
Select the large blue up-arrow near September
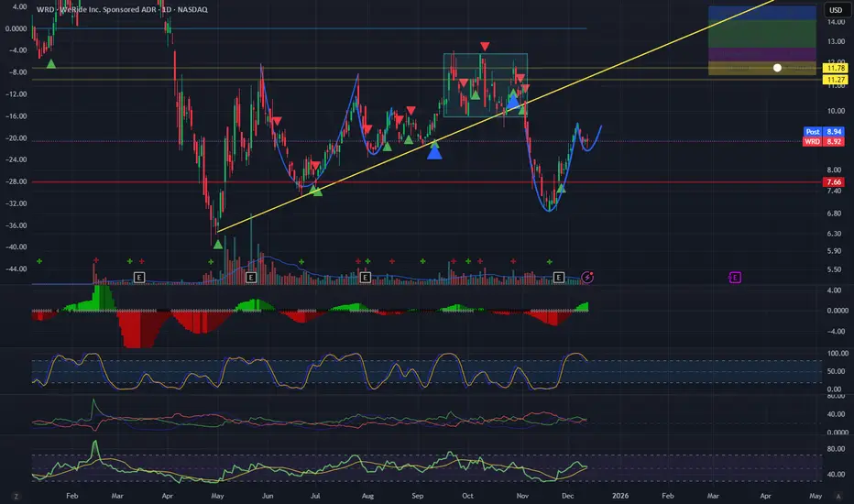tap(434, 152)
